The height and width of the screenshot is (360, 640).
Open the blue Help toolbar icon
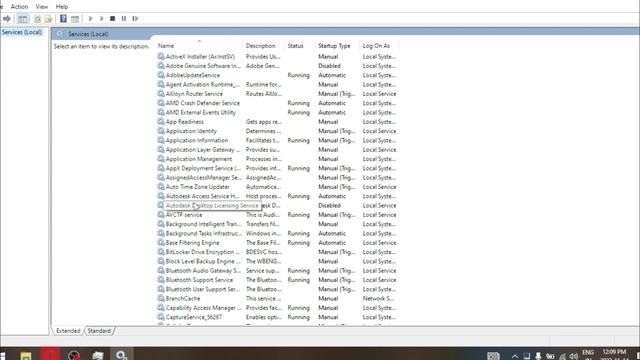tap(63, 18)
